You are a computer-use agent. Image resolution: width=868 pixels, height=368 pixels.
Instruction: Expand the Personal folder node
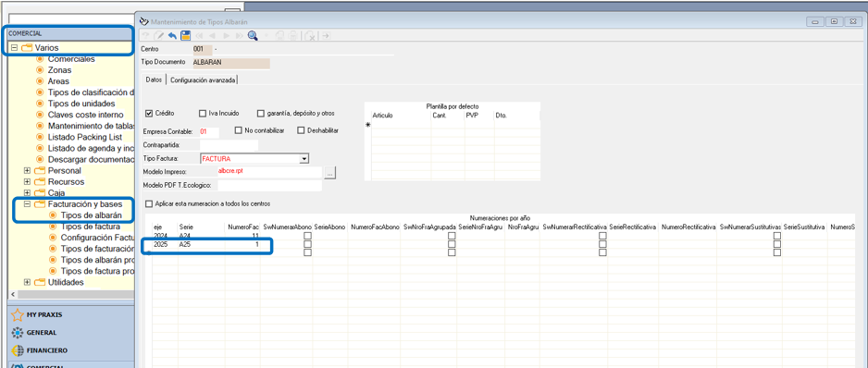coord(27,170)
